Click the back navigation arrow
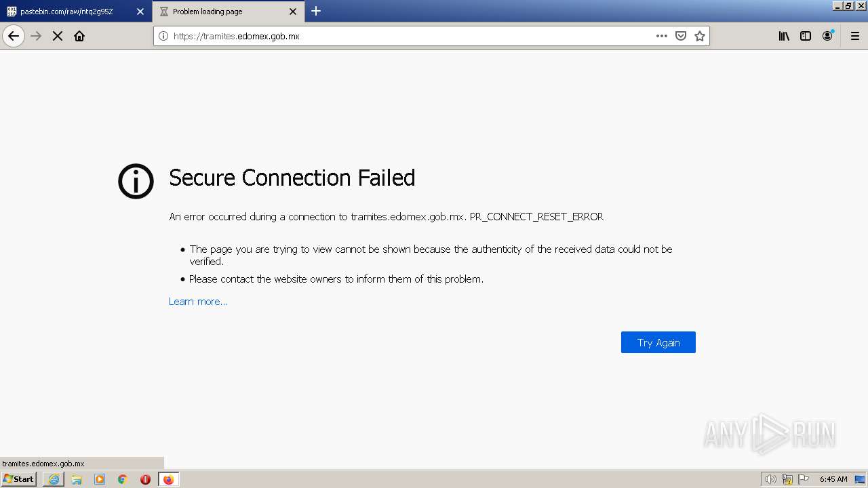Viewport: 868px width, 488px height. [x=14, y=36]
